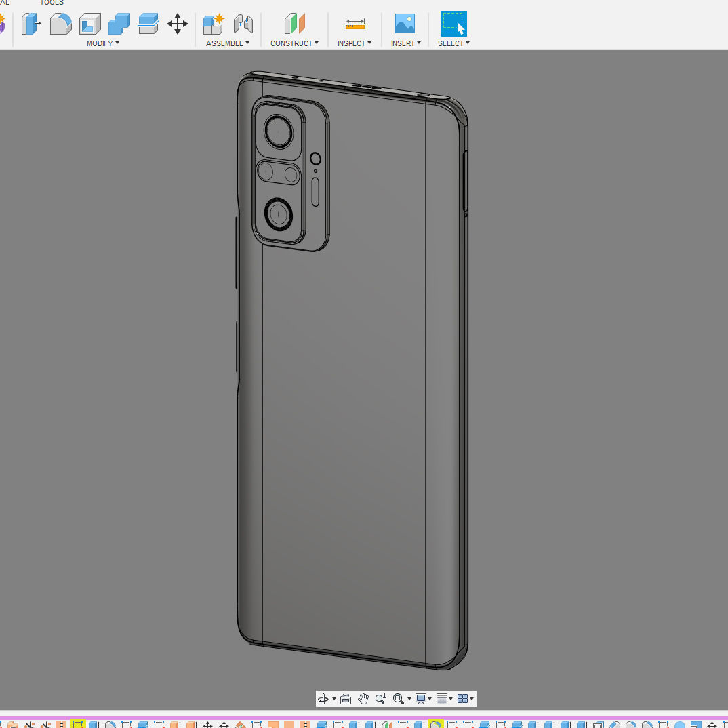The image size is (728, 728).
Task: Click the Joint tool icon
Action: coord(243,24)
